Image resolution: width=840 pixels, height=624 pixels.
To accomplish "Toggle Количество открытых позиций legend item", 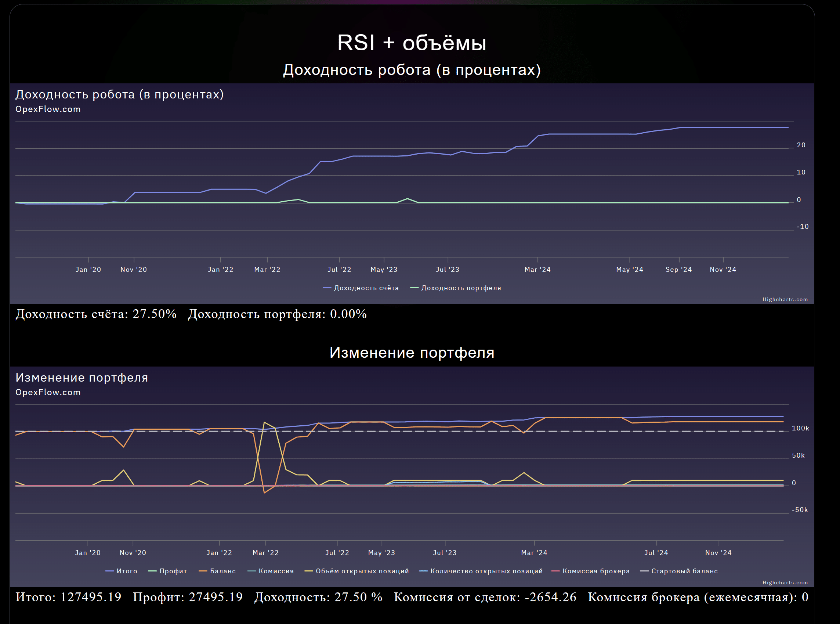I will 481,571.
